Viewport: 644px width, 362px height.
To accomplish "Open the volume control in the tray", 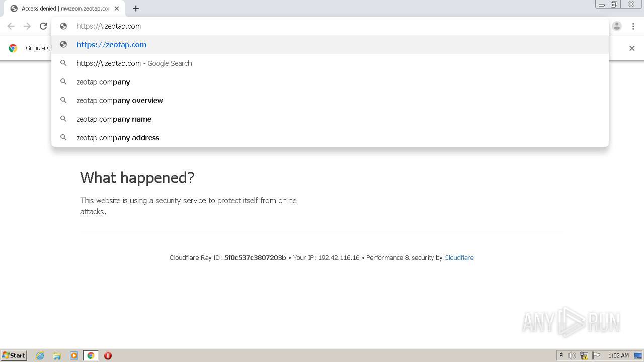I will click(572, 355).
